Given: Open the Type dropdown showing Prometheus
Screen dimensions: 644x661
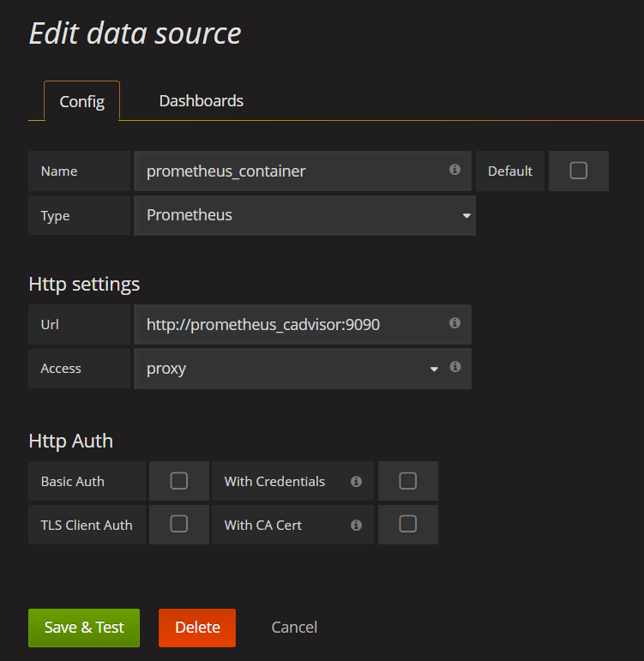Looking at the screenshot, I should tap(304, 215).
